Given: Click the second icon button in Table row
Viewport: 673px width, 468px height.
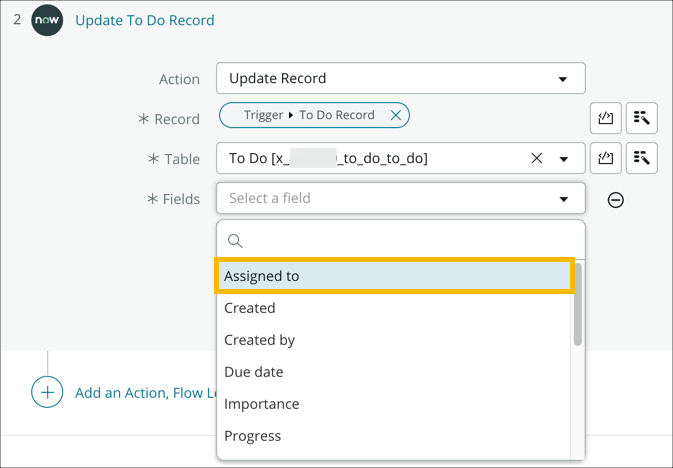Looking at the screenshot, I should tap(641, 158).
